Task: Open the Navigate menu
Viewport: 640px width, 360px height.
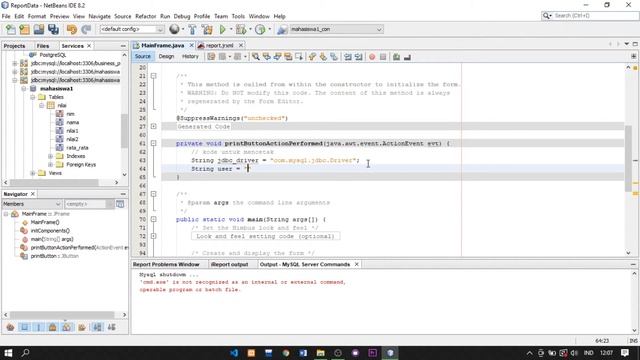Action: tap(100, 16)
